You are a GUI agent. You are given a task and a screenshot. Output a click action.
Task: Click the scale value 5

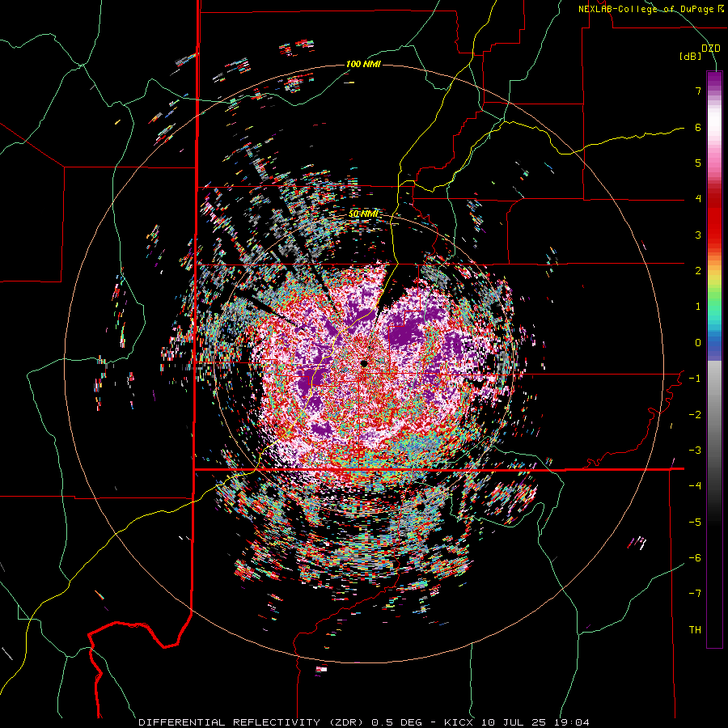point(698,163)
